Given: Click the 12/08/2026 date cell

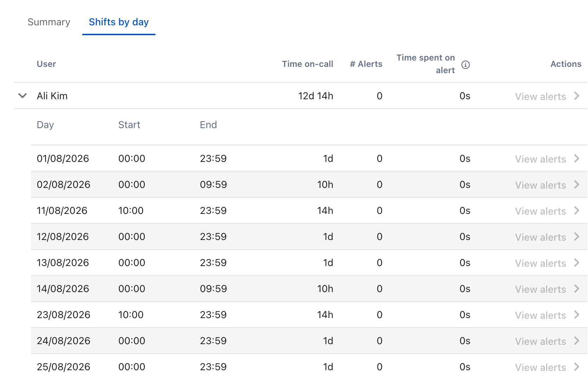Looking at the screenshot, I should point(63,236).
